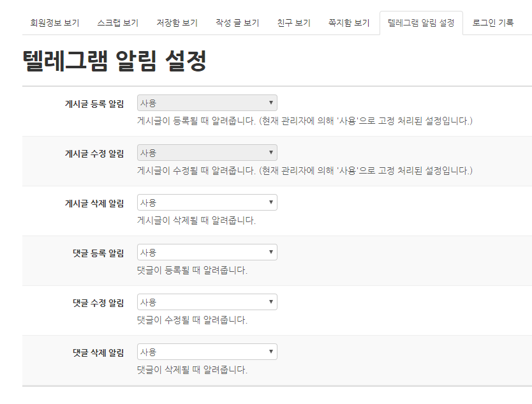Select the 게시글 삭제 알림 label

(x=94, y=204)
